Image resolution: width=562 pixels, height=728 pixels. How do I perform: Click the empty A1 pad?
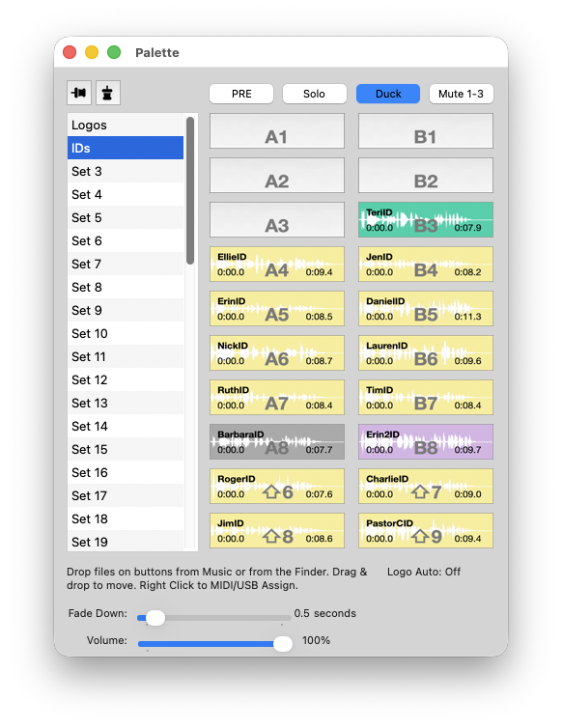pyautogui.click(x=277, y=131)
